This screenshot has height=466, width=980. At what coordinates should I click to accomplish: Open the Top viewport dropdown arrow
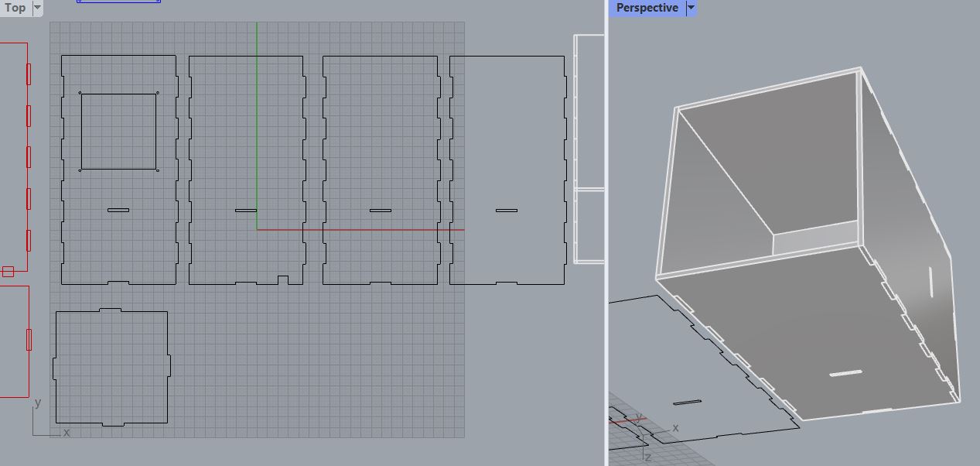[37, 8]
